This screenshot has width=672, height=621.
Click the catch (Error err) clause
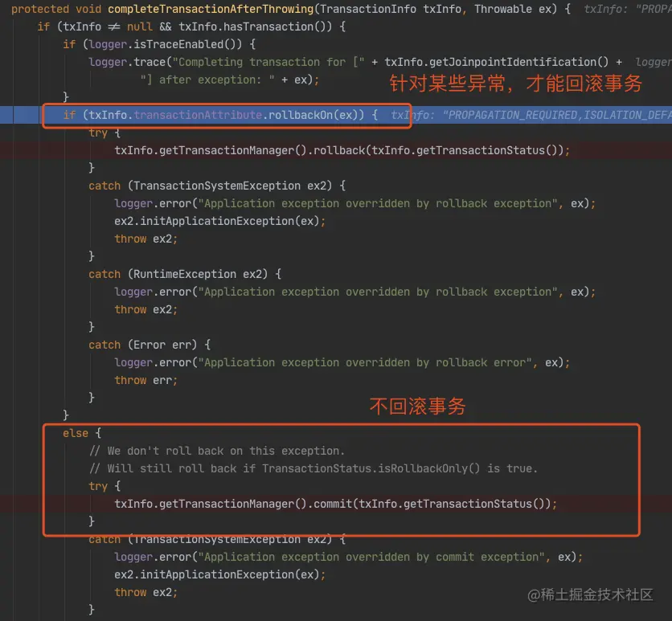tap(150, 345)
